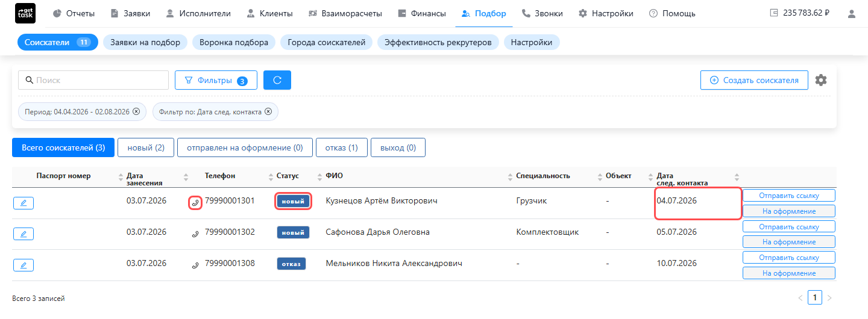Sort by Телефон column arrows
The height and width of the screenshot is (319, 868).
click(x=270, y=176)
